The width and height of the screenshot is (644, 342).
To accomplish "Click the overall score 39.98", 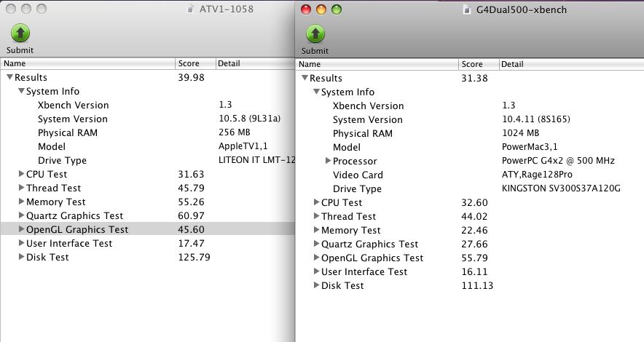I will [x=191, y=78].
